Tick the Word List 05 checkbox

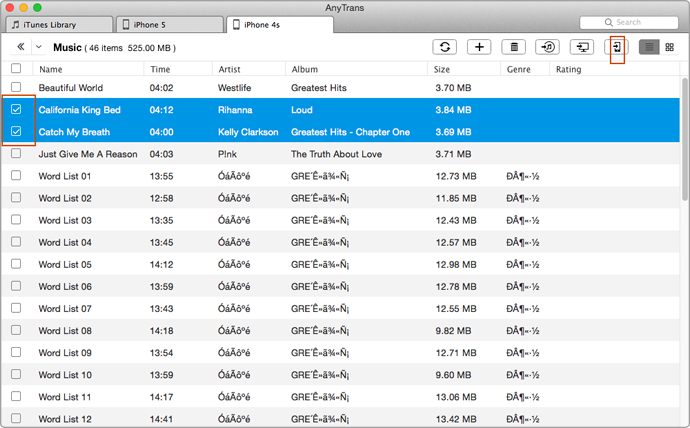16,263
